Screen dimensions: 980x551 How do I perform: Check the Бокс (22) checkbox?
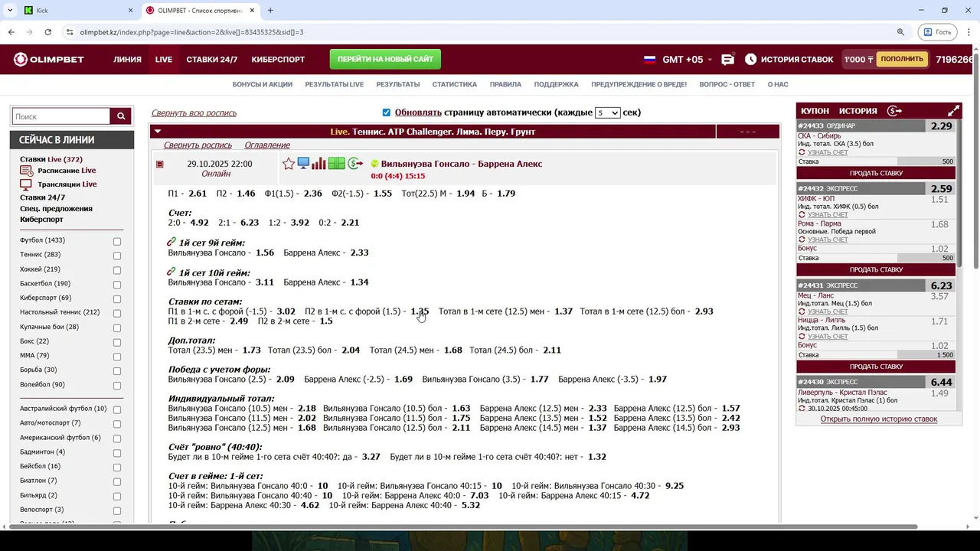tap(117, 342)
